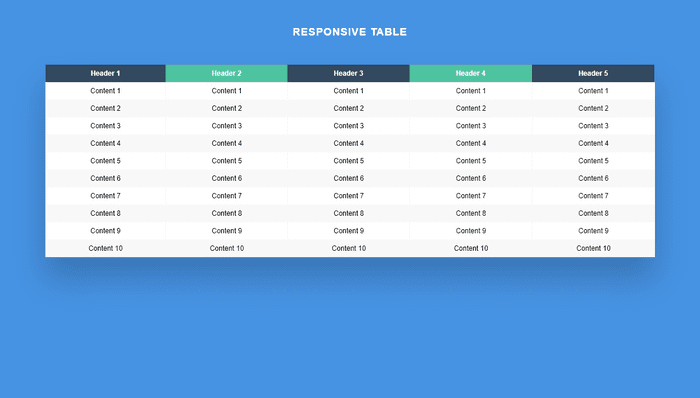Click Content 6 under Header 1
This screenshot has width=700, height=398.
tap(105, 178)
